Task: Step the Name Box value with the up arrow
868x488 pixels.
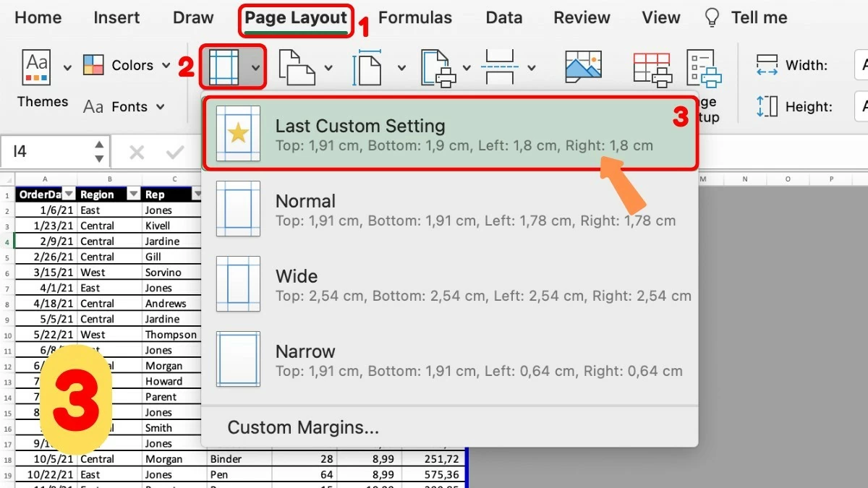Action: click(99, 146)
